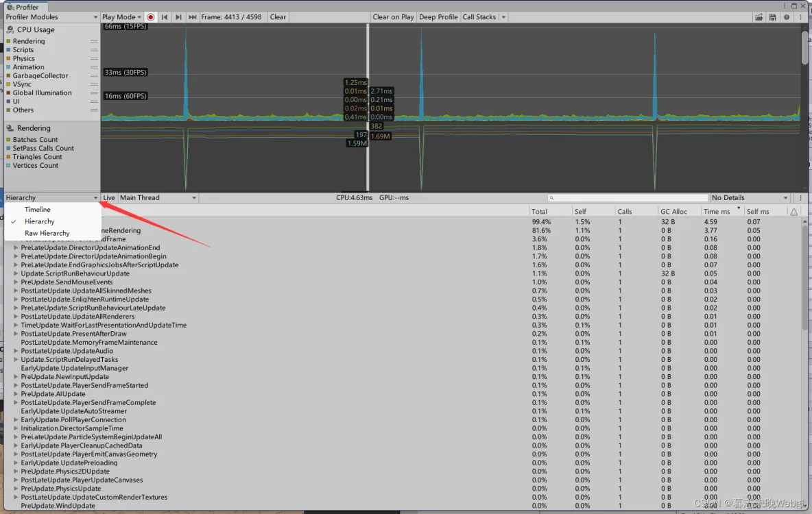The height and width of the screenshot is (514, 812).
Task: Open the Profiler Modules dropdown
Action: click(x=51, y=17)
